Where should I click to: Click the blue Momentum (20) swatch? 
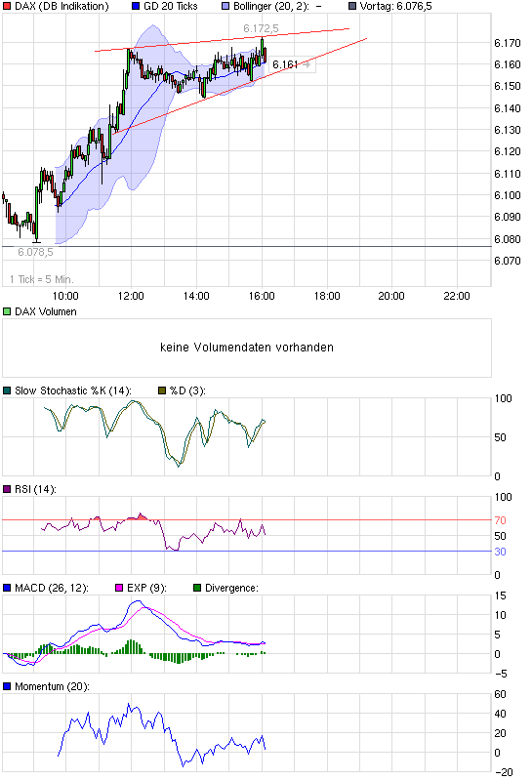(7, 686)
